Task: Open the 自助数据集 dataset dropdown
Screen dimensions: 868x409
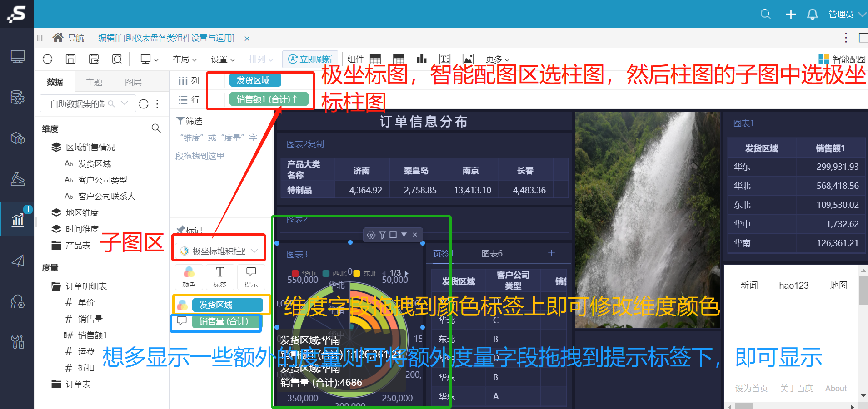Action: 88,103
